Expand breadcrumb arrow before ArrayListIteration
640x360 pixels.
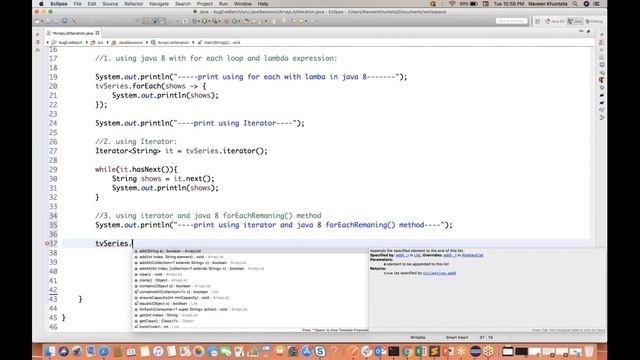point(147,42)
